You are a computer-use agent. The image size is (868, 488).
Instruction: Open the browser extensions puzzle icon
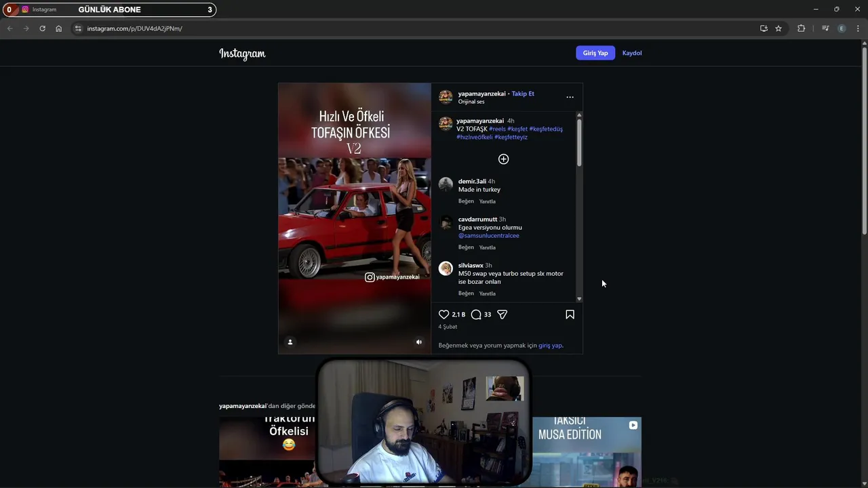pyautogui.click(x=801, y=28)
